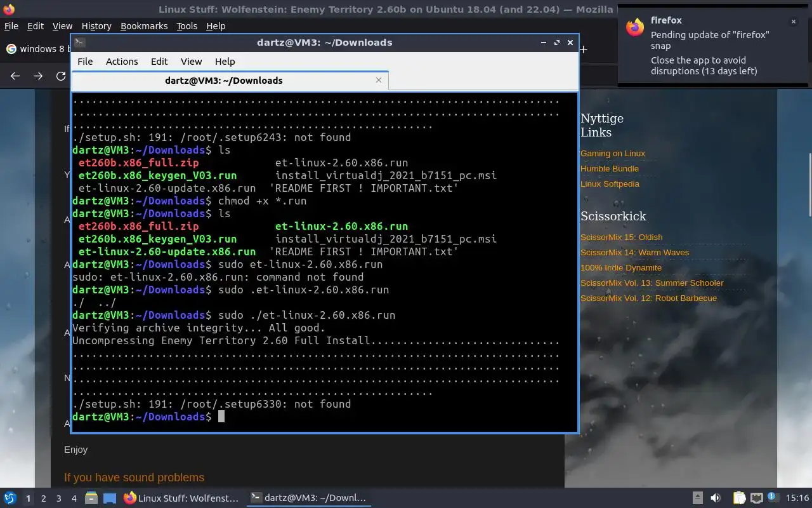Open the terminal Actions menu
Image resolution: width=812 pixels, height=508 pixels.
tap(122, 62)
